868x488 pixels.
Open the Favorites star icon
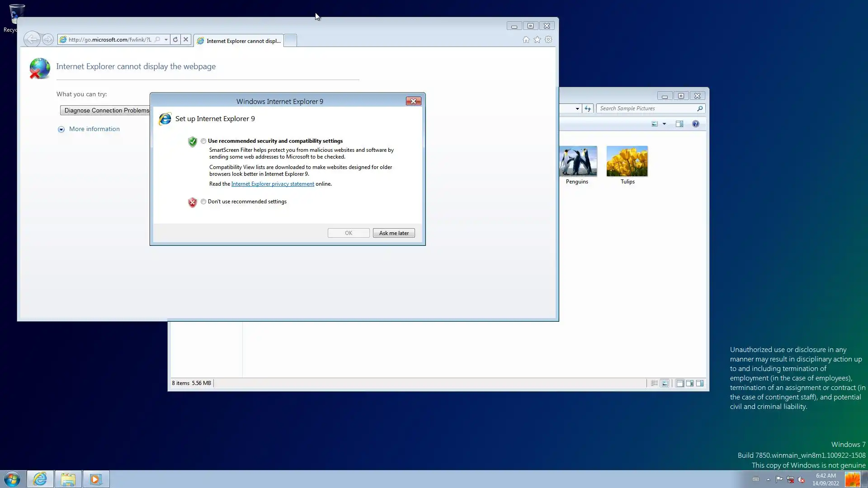(537, 40)
